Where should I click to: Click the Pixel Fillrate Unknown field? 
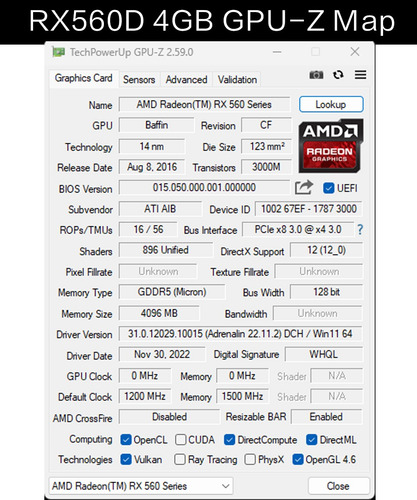tap(158, 272)
